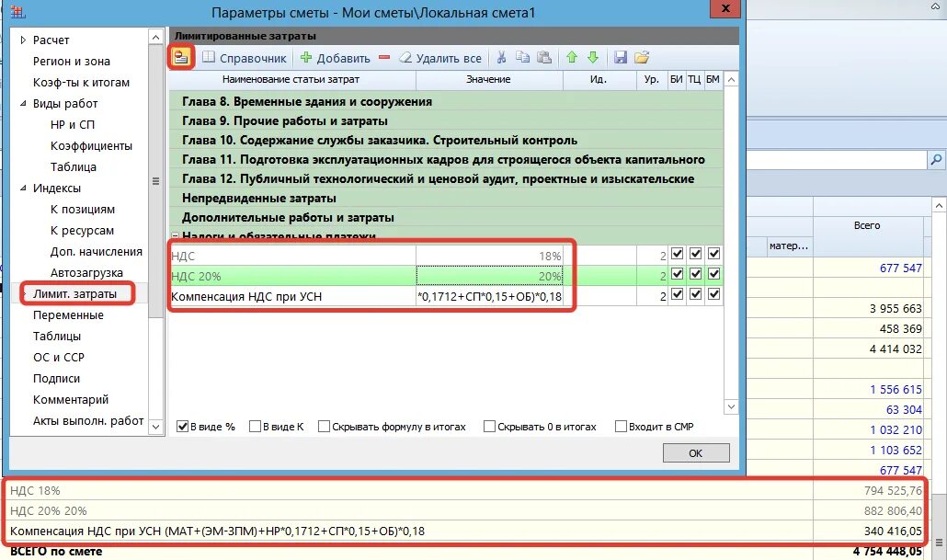Image resolution: width=947 pixels, height=560 pixels.
Task: Enable 'Скрывать 0 в итогах' checkbox
Action: pos(489,427)
